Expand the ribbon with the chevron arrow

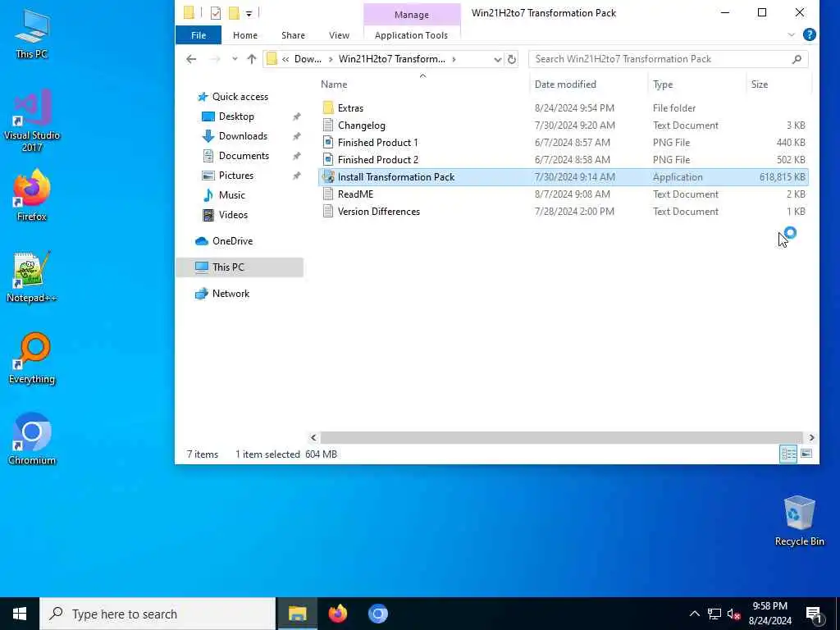point(792,34)
